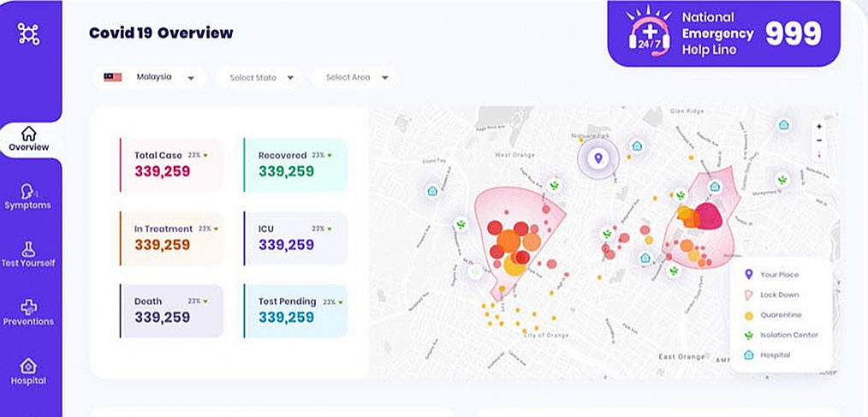Viewport: 868px width, 417px height.
Task: Click the purple Your Place pin on map
Action: click(x=597, y=159)
